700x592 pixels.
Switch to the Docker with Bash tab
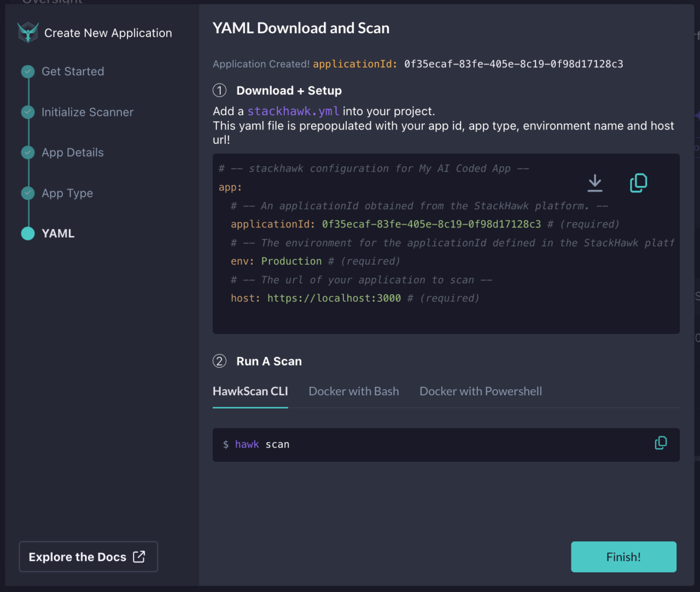[354, 391]
